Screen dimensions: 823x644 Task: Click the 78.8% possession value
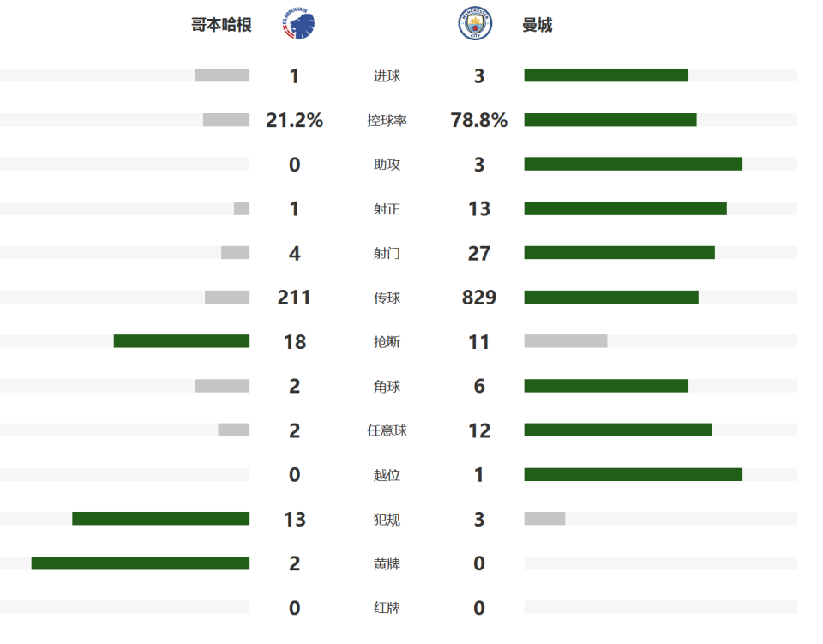pos(479,121)
